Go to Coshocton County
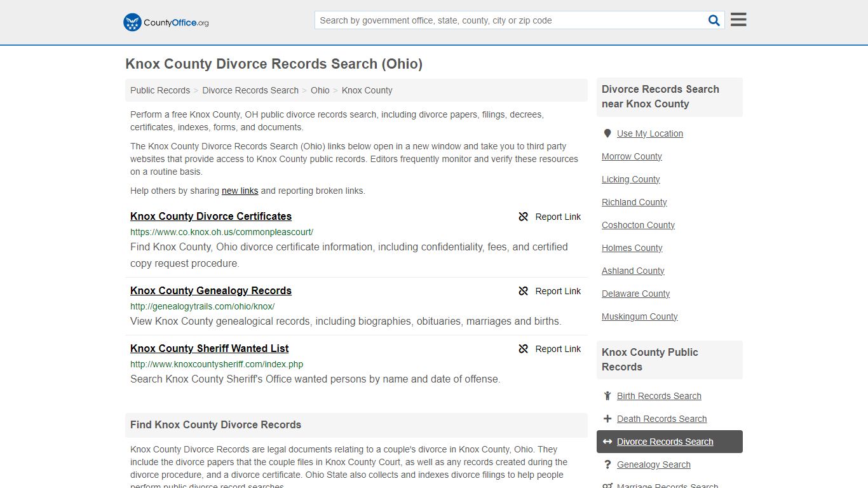The image size is (868, 488). (638, 225)
